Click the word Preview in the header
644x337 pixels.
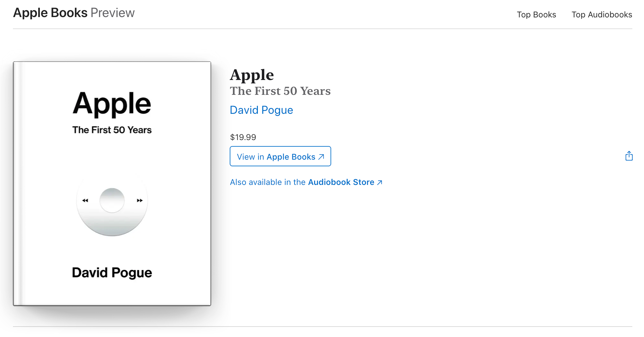112,13
